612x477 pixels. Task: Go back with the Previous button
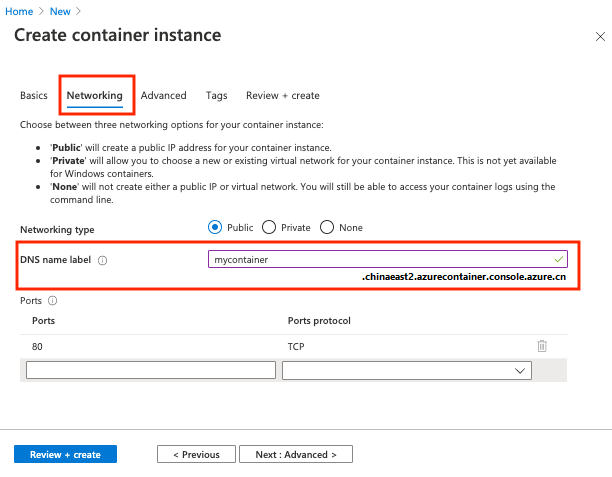coord(196,454)
